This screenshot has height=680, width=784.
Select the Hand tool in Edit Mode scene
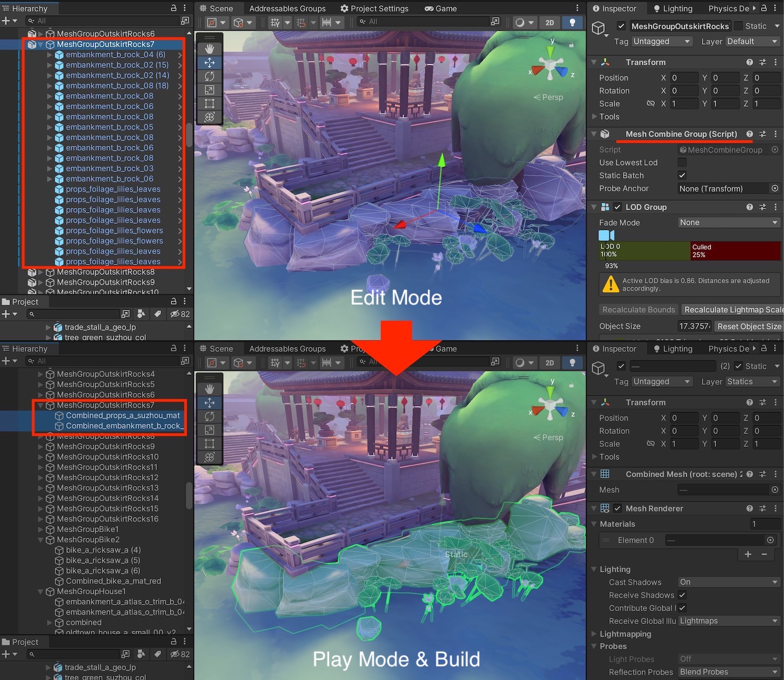210,49
